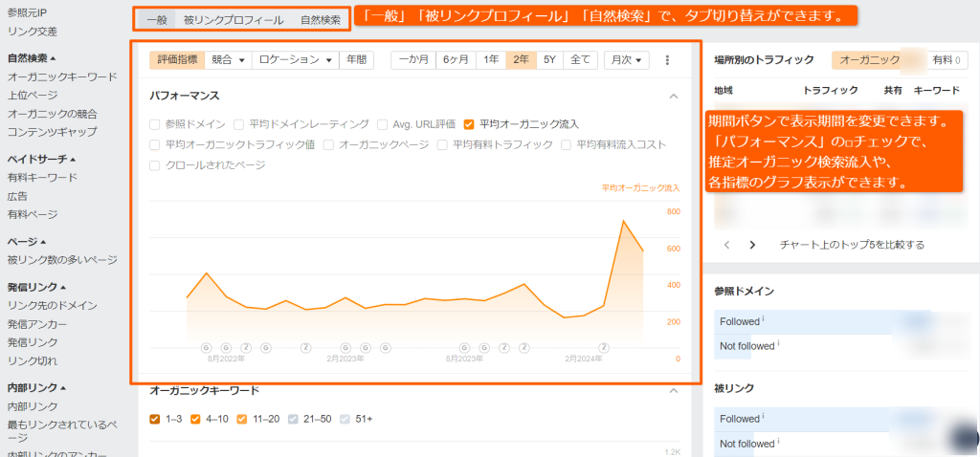Viewport: 980px width, 457px height.
Task: Select the 有料 traffic tab
Action: tap(947, 59)
